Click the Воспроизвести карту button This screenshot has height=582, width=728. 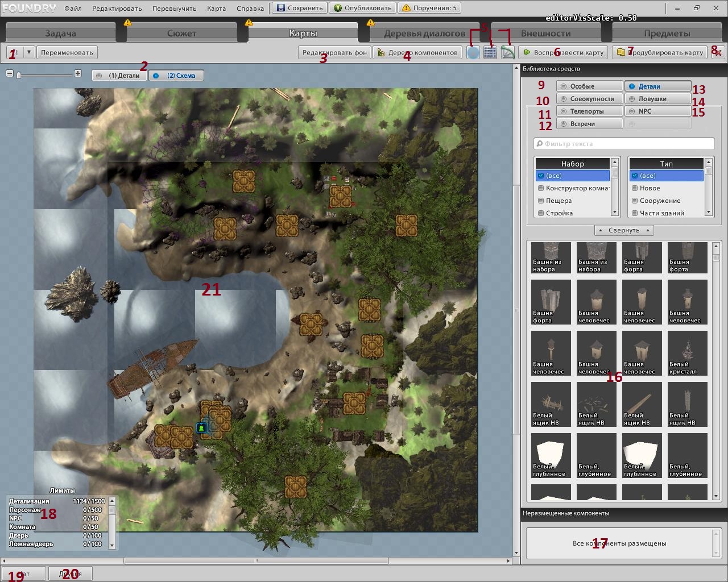(563, 52)
